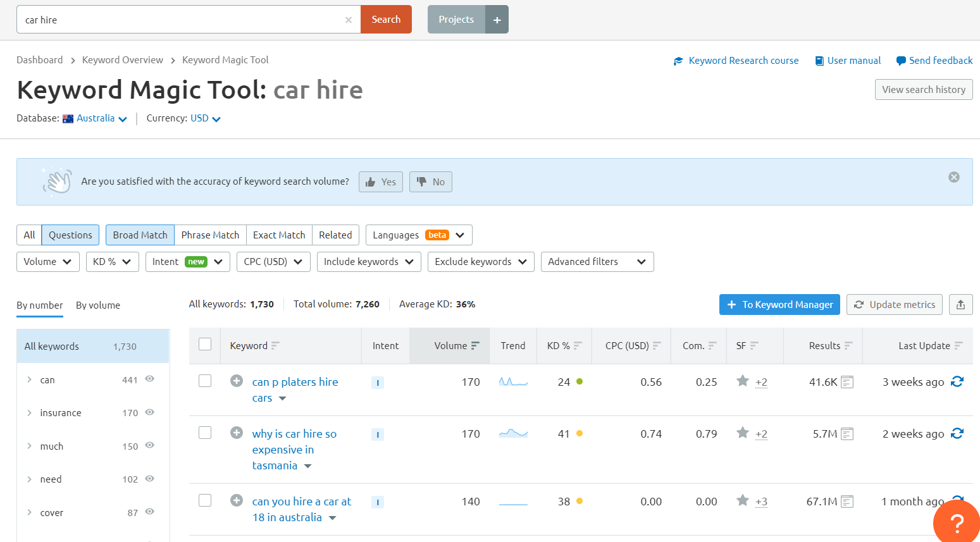Open the KD % filter dropdown
Image resolution: width=980 pixels, height=542 pixels.
click(113, 262)
